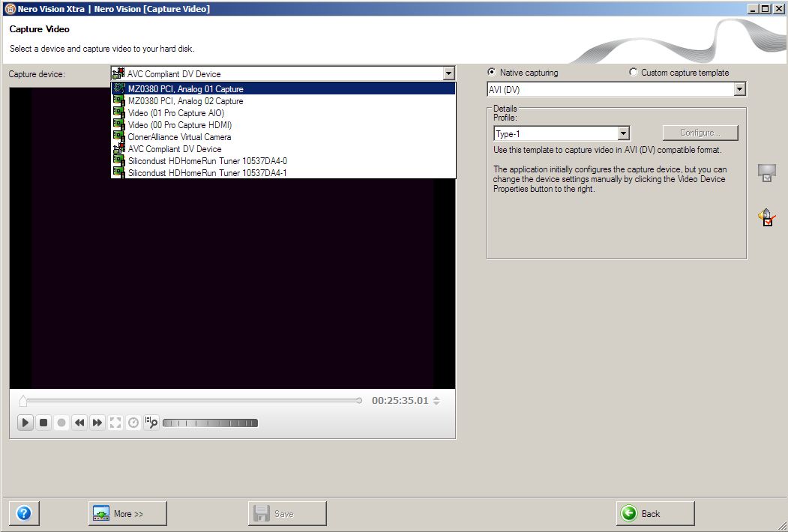
Task: Stop the capture preview
Action: click(x=43, y=423)
